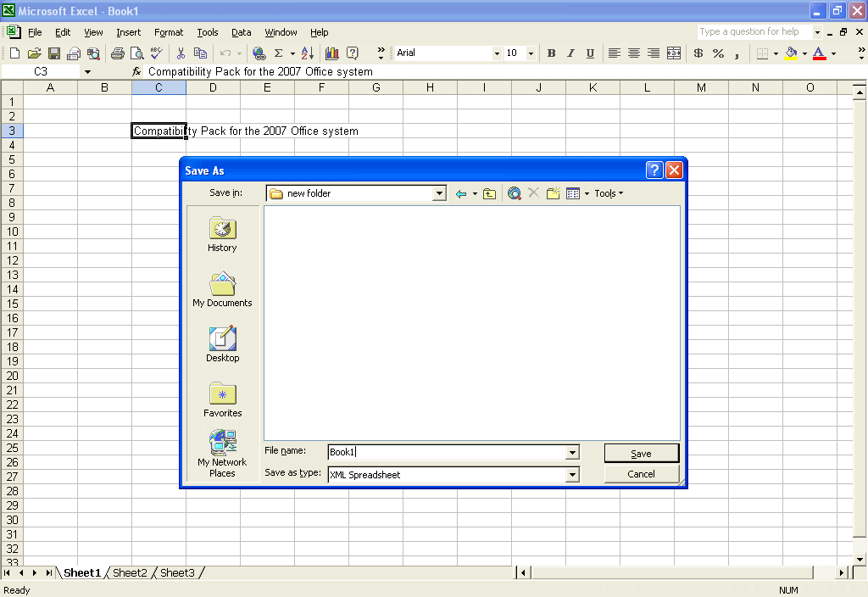Image resolution: width=868 pixels, height=597 pixels.
Task: Switch to Sheet2
Action: pyautogui.click(x=129, y=572)
